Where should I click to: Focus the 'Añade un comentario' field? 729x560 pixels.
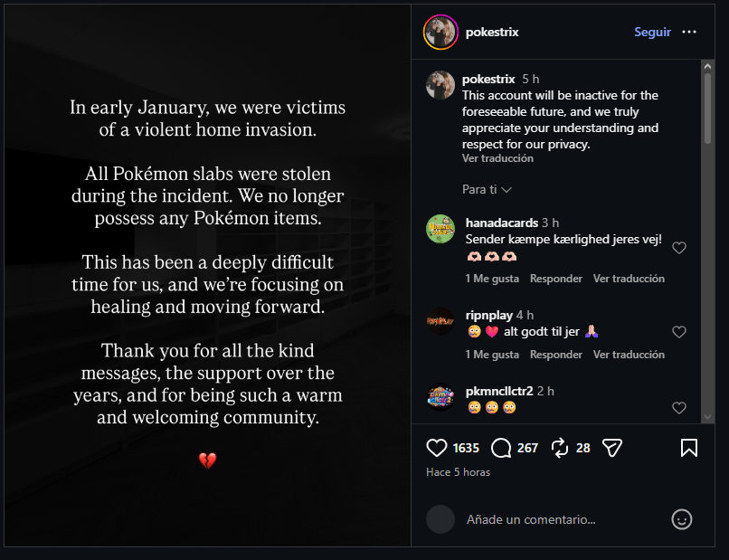click(561, 519)
